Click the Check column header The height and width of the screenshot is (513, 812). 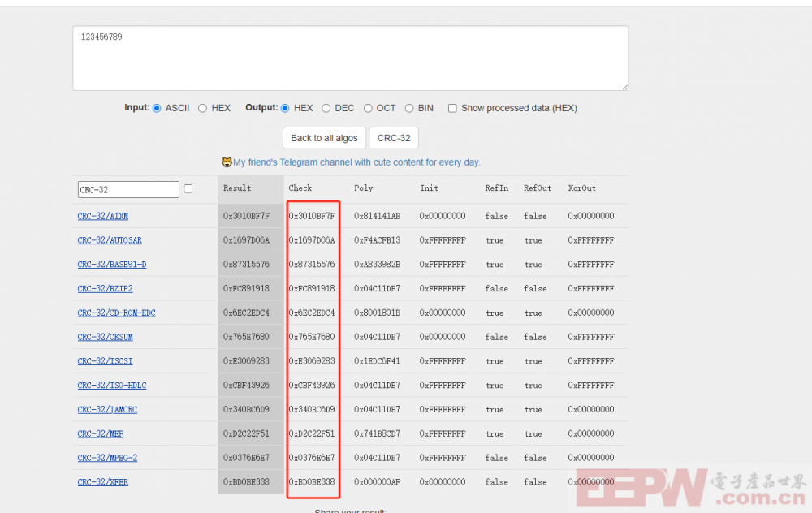300,188
